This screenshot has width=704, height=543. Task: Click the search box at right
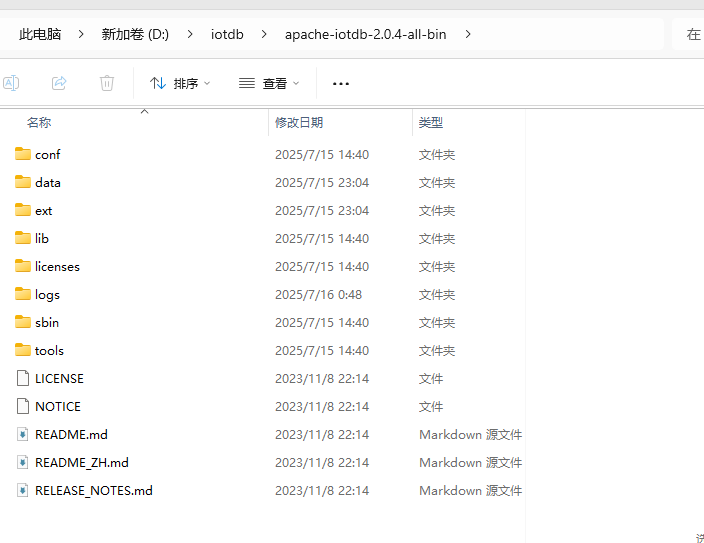tap(689, 34)
